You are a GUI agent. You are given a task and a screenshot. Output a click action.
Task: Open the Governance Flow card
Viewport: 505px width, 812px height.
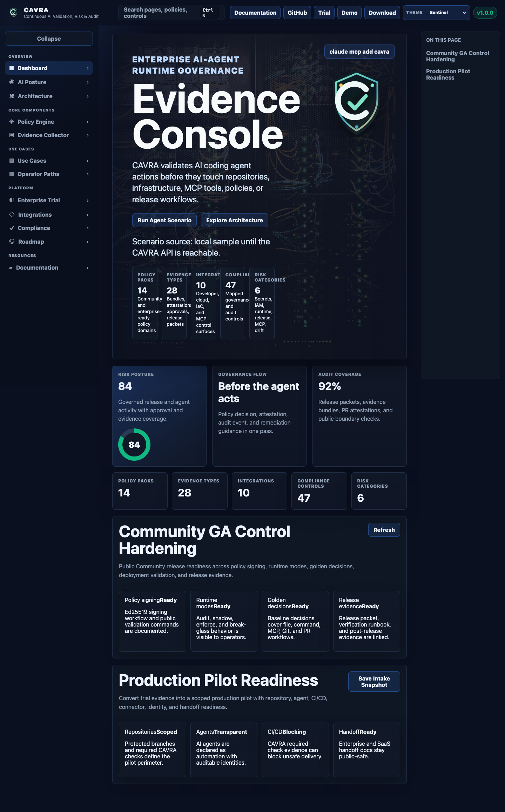pos(260,416)
